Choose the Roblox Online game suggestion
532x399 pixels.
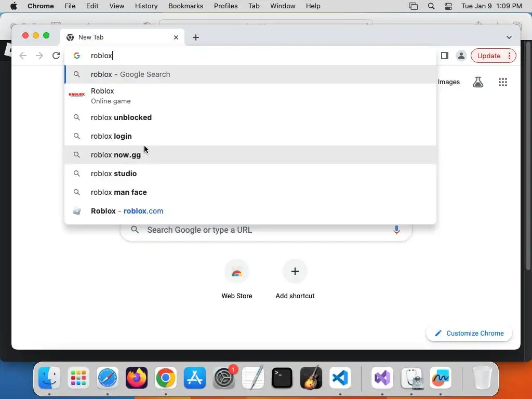250,96
